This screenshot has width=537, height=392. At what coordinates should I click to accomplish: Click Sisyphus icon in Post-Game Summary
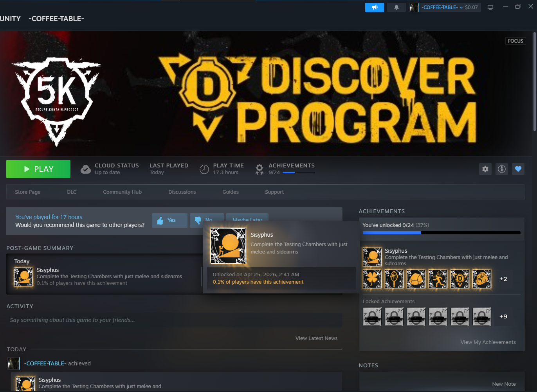24,277
